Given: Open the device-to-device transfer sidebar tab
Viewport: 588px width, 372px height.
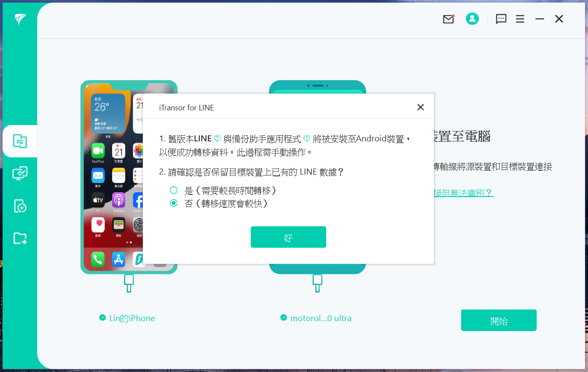Looking at the screenshot, I should (20, 141).
